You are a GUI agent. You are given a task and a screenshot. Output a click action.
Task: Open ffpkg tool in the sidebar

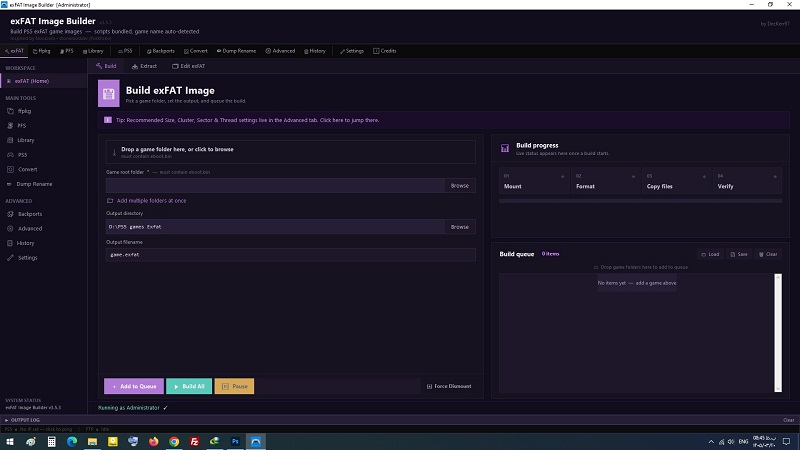click(24, 111)
